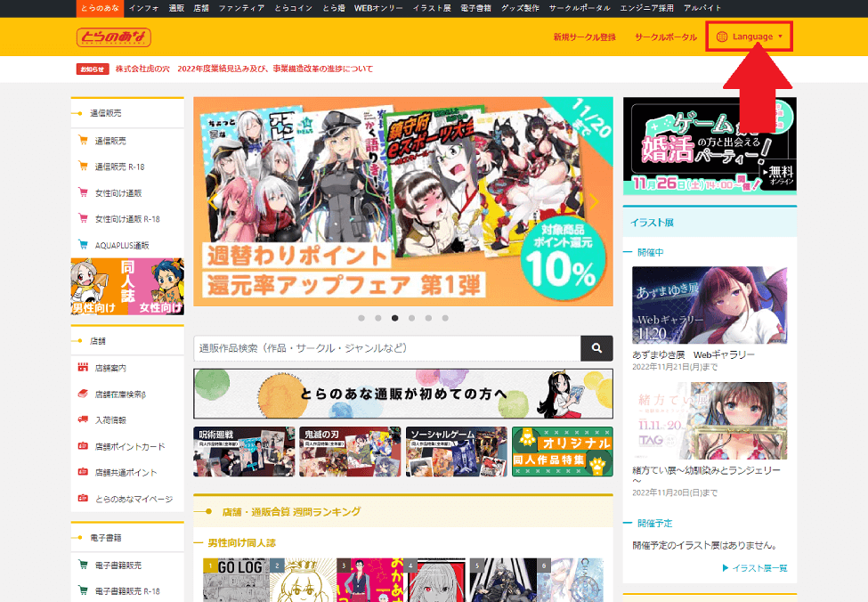Select イラスト展 in top navigation

pos(431,8)
